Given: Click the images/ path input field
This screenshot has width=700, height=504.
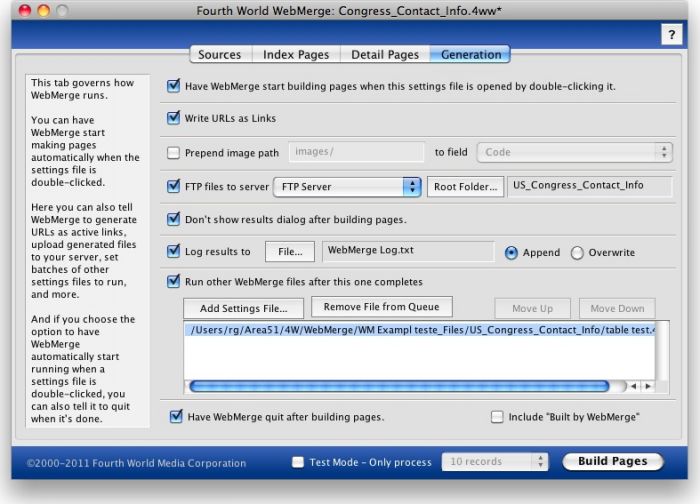Looking at the screenshot, I should (356, 152).
